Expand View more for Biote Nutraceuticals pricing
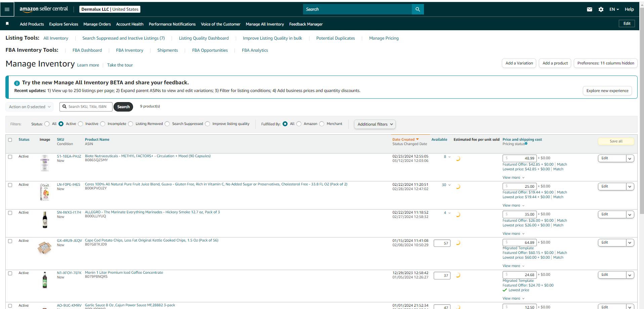 point(513,178)
